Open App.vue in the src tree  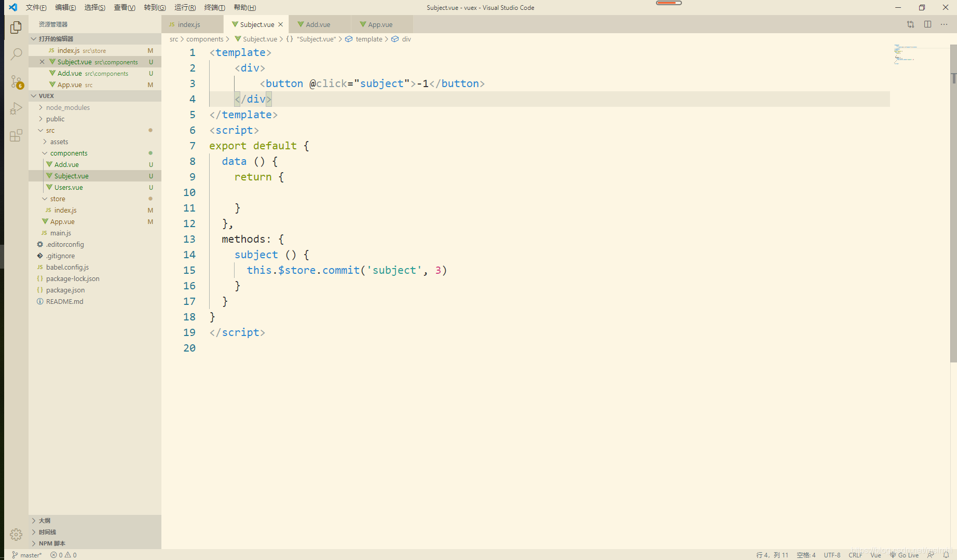[x=94, y=221]
